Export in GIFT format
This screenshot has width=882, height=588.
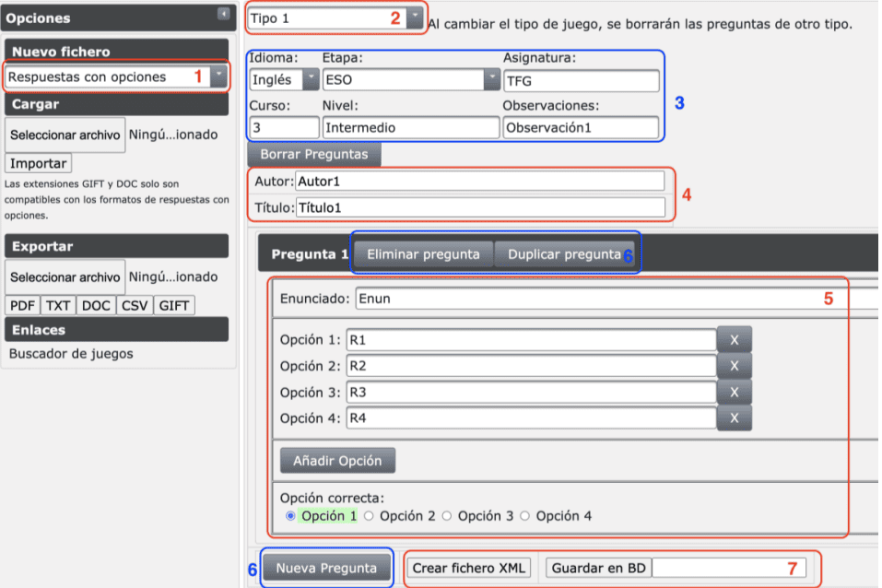[x=174, y=306]
